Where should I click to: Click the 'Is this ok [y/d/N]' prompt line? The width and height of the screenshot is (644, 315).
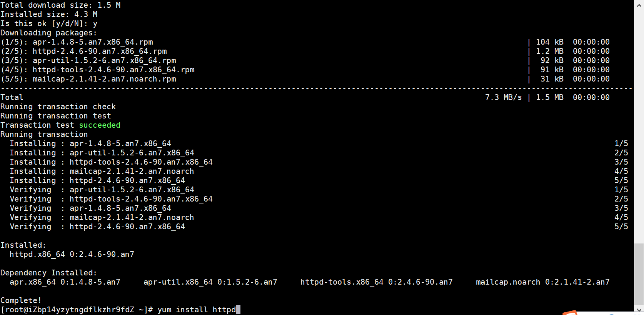click(49, 23)
